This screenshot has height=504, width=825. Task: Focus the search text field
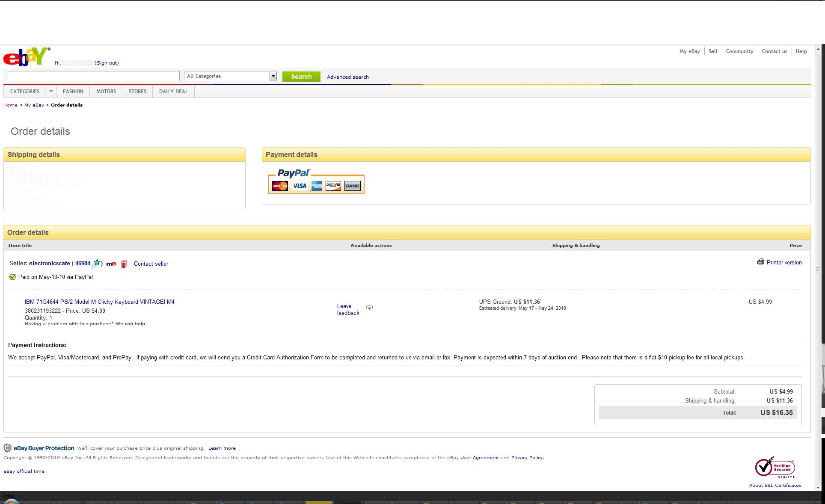coord(94,76)
